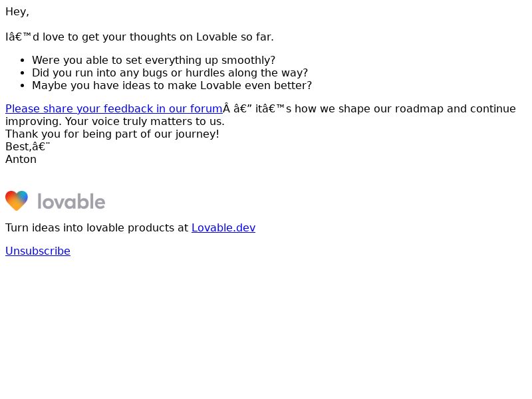Click the 'Anton' signature name

coord(21,160)
